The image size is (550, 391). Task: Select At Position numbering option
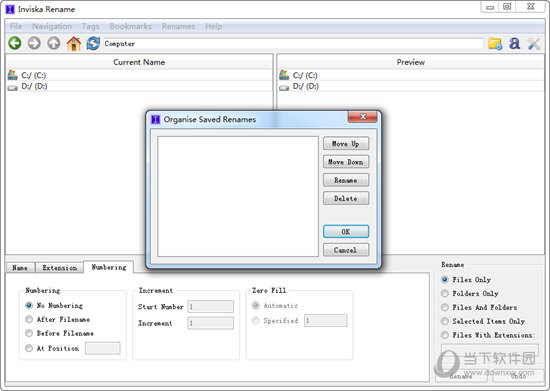tap(29, 348)
